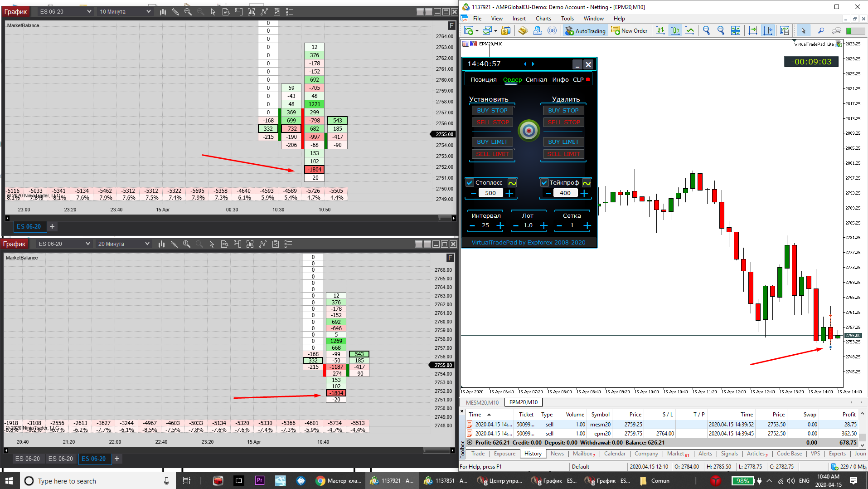
Task: Select drawing pencil tool in top NinjaTrader chart
Action: 175,12
